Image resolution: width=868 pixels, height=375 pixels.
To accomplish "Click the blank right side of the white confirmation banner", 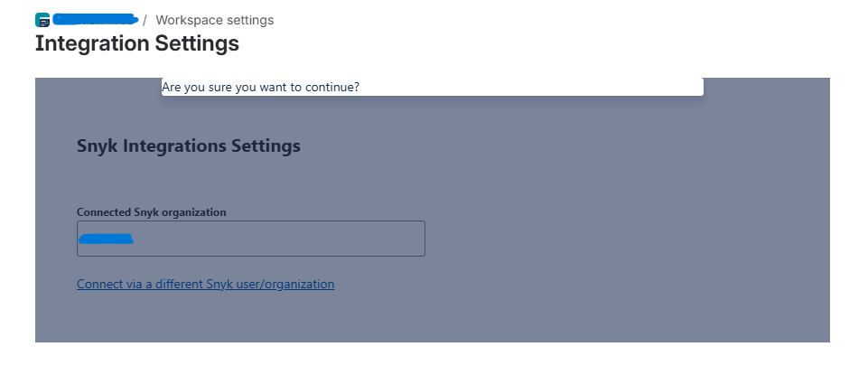I will click(531, 87).
